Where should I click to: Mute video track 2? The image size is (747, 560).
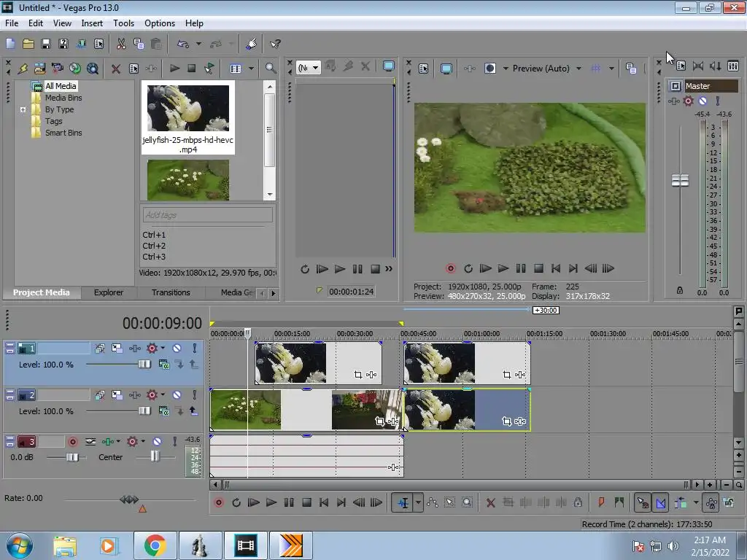coord(177,395)
